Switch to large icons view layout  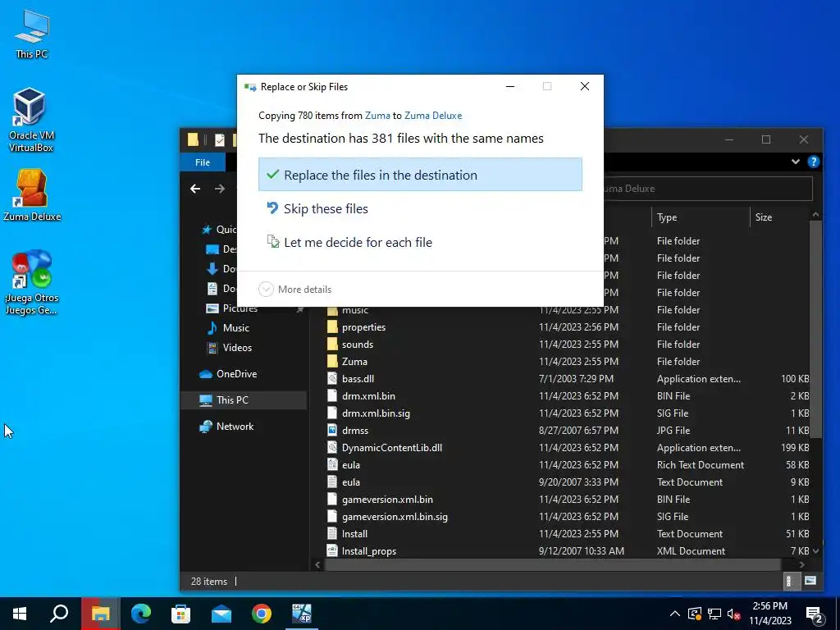pos(810,581)
